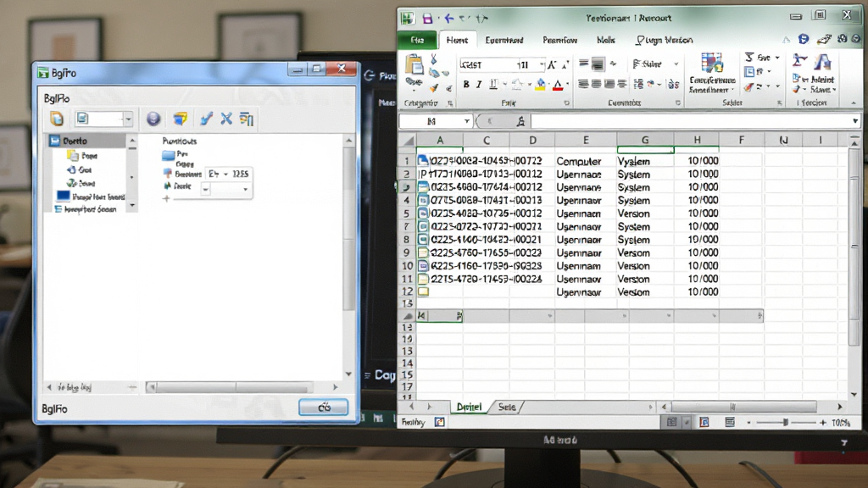The height and width of the screenshot is (488, 868).
Task: Select the highlighted top tree item in BgIFo
Action: [87, 141]
